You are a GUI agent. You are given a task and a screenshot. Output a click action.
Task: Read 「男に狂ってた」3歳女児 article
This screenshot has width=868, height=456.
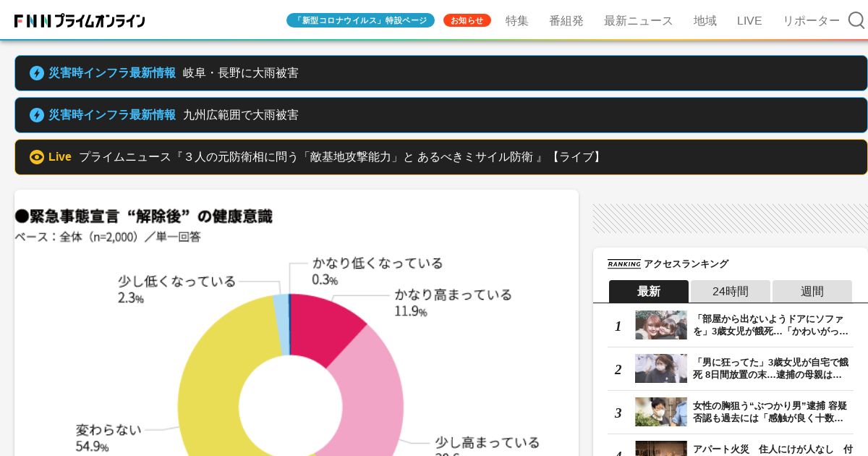pos(772,368)
